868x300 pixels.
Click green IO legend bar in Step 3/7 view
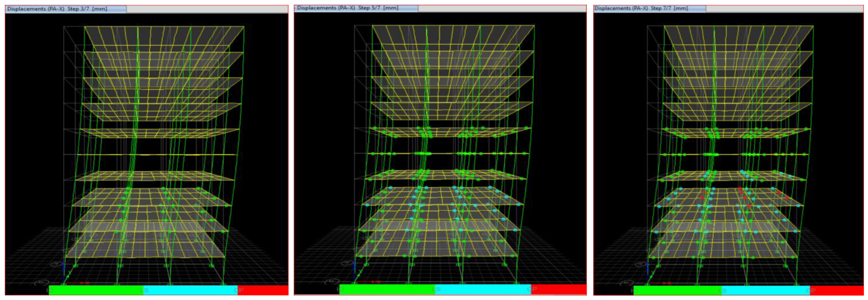[x=96, y=290]
